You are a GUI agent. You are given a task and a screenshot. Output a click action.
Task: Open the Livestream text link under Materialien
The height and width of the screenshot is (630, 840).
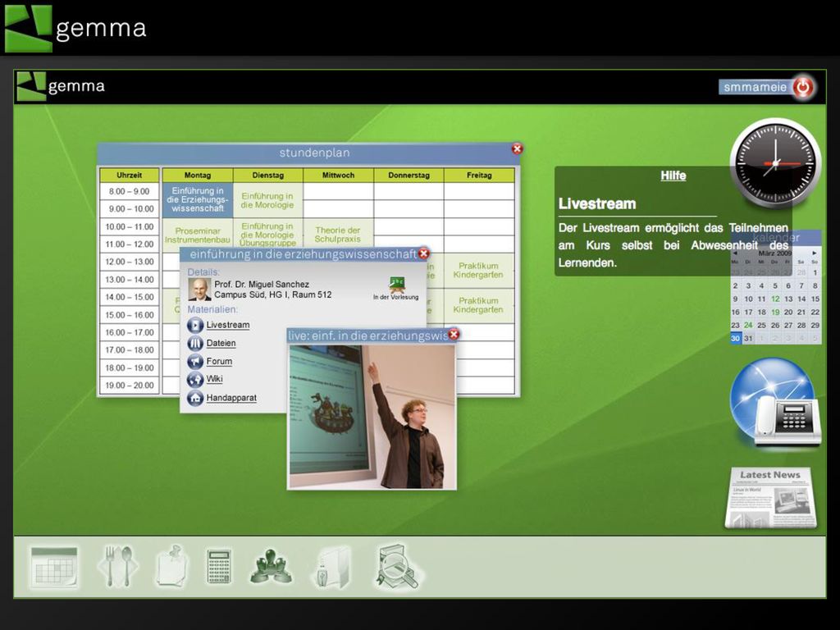228,325
